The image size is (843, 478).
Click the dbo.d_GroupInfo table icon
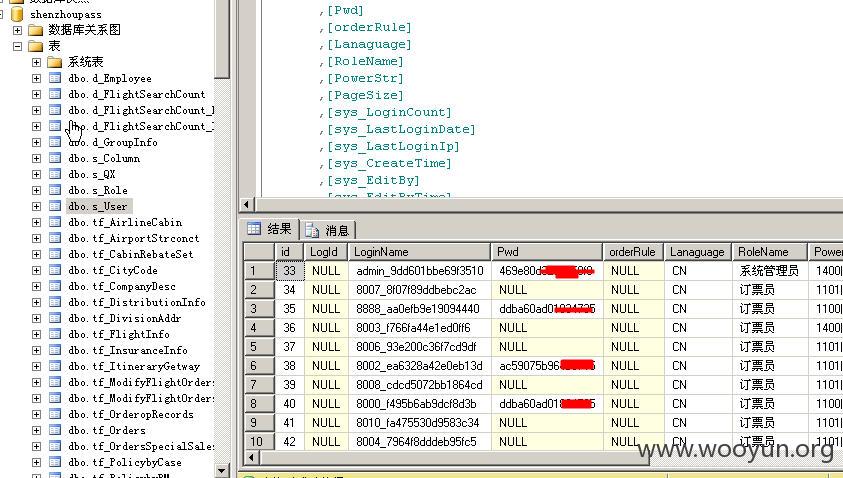click(x=55, y=142)
